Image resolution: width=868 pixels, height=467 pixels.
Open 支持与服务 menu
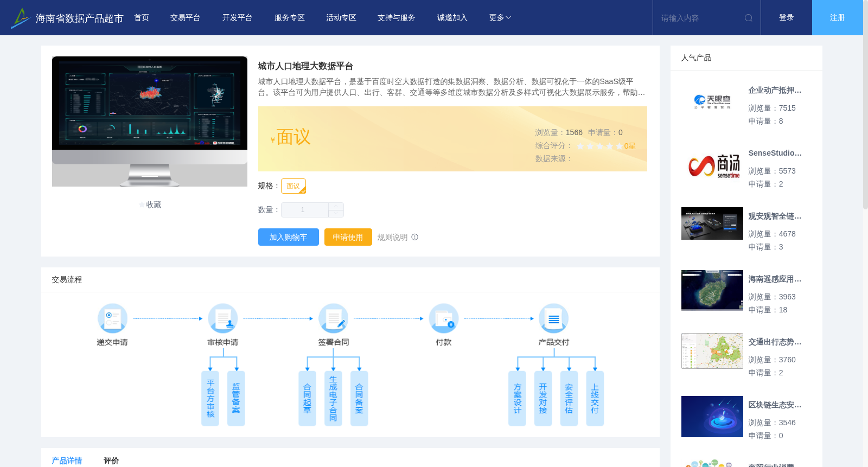click(x=397, y=18)
